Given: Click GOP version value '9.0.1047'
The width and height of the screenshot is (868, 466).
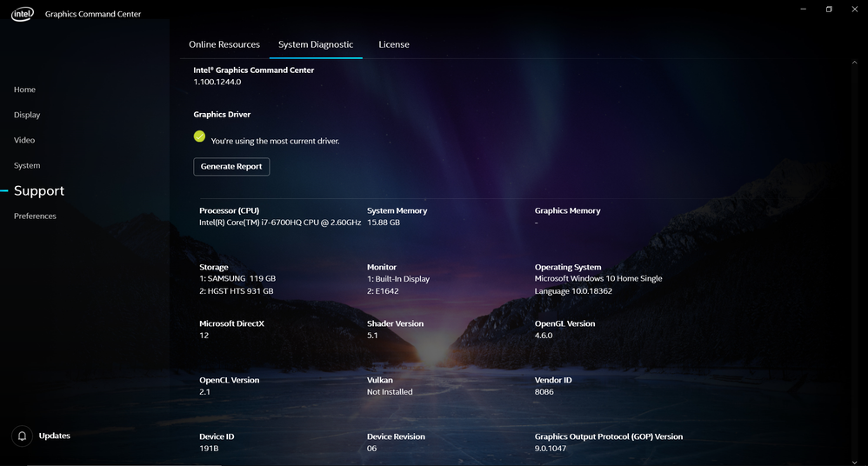Looking at the screenshot, I should click(x=551, y=449).
